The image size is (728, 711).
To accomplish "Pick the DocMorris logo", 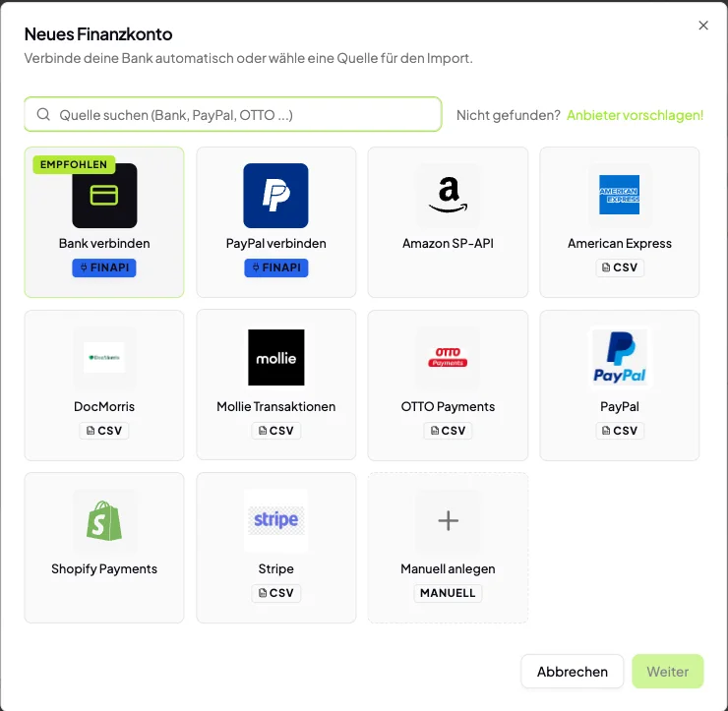I will (104, 358).
